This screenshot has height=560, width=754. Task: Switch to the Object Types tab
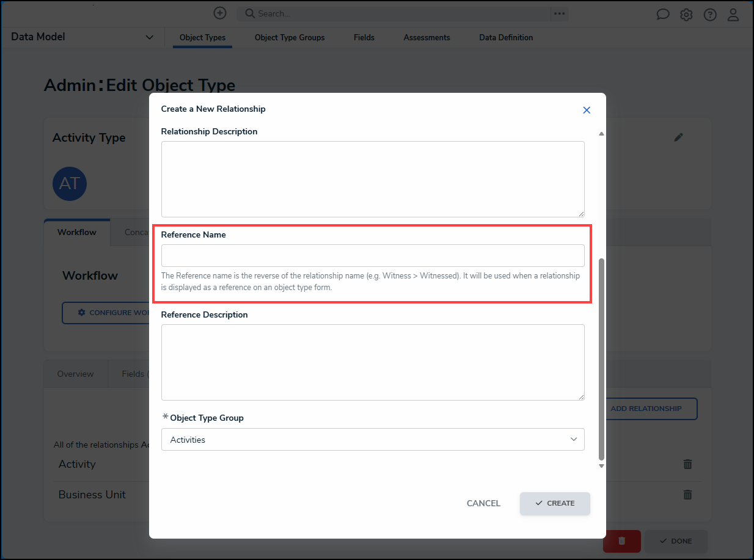pyautogui.click(x=202, y=38)
